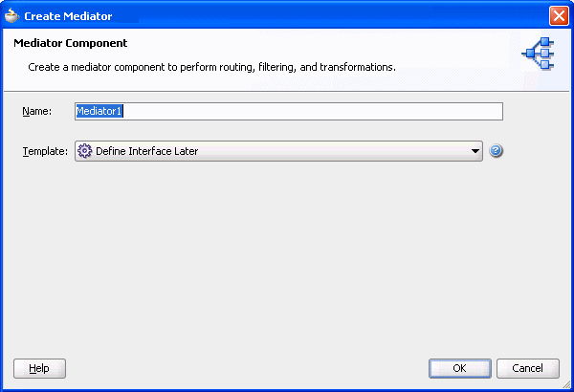Click the 'Mediator Component' heading
Image resolution: width=574 pixels, height=392 pixels.
tap(71, 44)
